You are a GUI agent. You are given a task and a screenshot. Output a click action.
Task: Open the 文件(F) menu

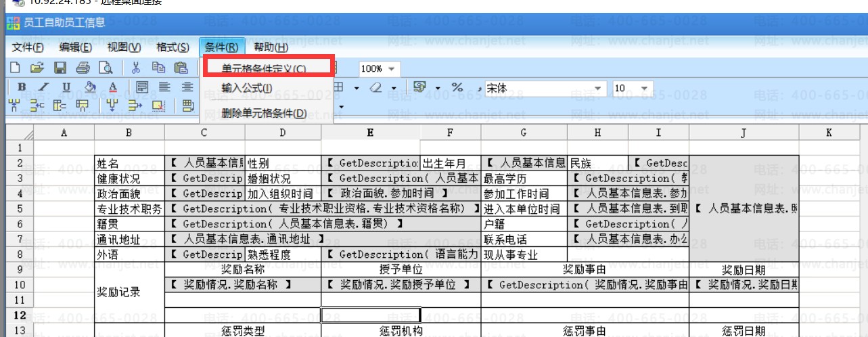pos(28,47)
